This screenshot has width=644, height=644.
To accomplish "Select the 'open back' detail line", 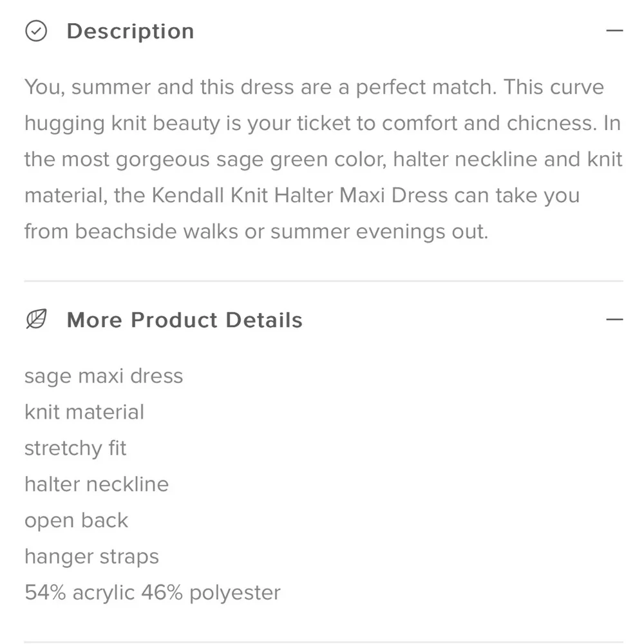I will coord(76,520).
